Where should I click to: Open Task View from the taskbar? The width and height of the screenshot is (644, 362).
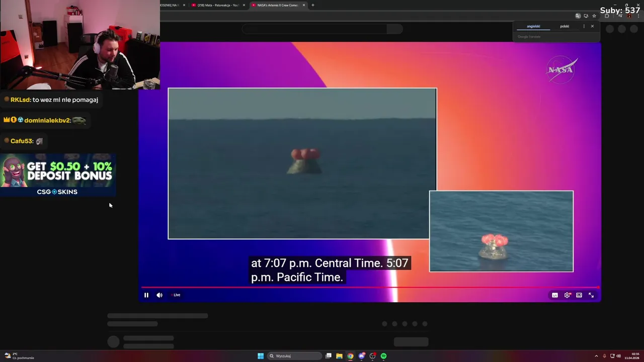[x=329, y=356]
